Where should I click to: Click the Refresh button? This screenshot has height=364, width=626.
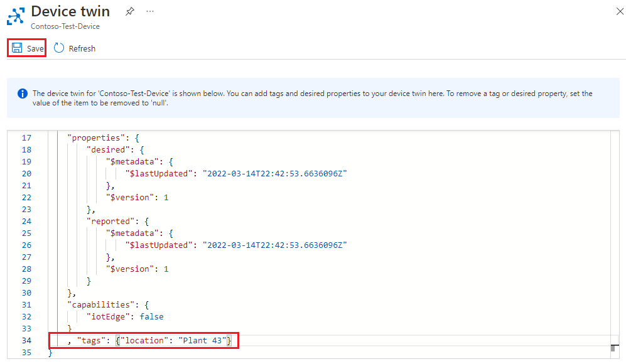(74, 48)
